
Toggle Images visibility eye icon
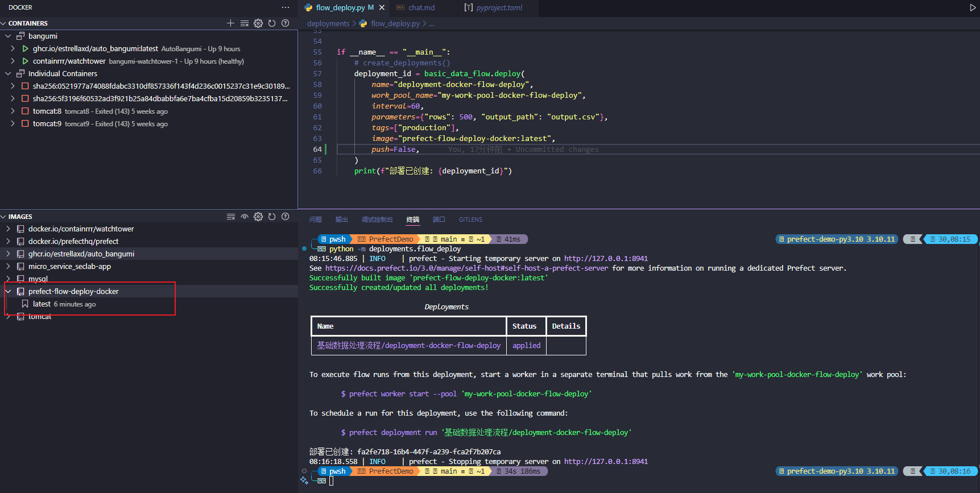(245, 217)
